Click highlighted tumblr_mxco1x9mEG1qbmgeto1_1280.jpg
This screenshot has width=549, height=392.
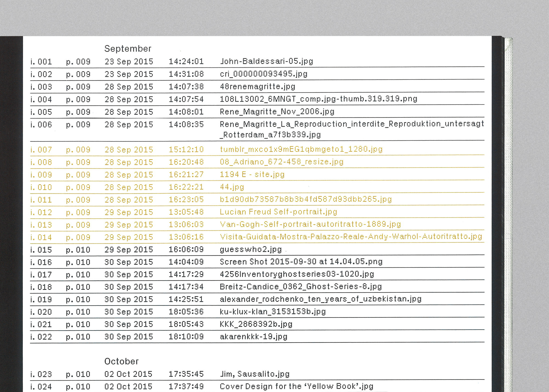(x=301, y=149)
